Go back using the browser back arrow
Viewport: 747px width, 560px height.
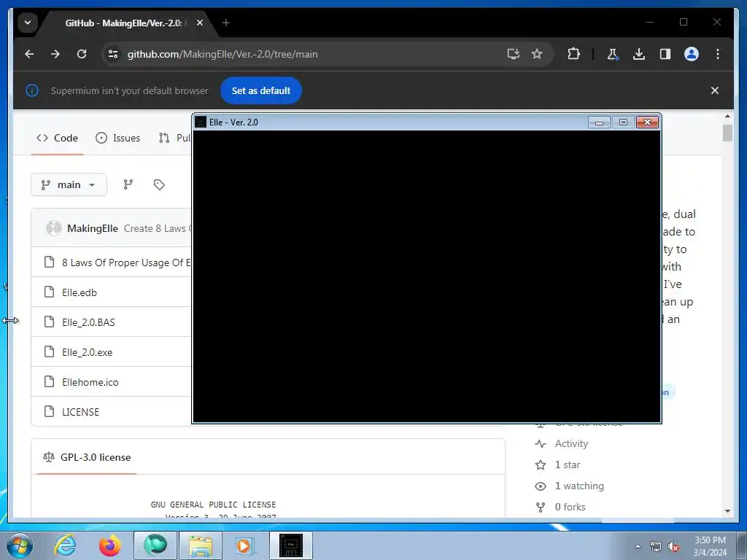29,54
